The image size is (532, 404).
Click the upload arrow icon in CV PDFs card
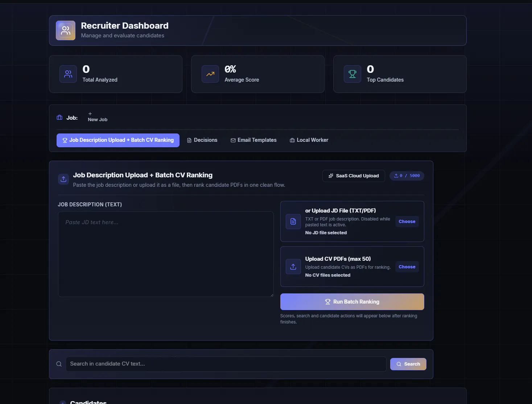[293, 267]
